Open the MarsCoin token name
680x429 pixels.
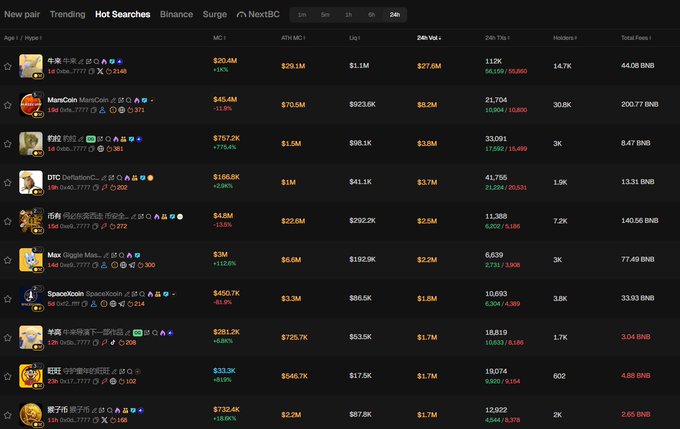coord(62,100)
